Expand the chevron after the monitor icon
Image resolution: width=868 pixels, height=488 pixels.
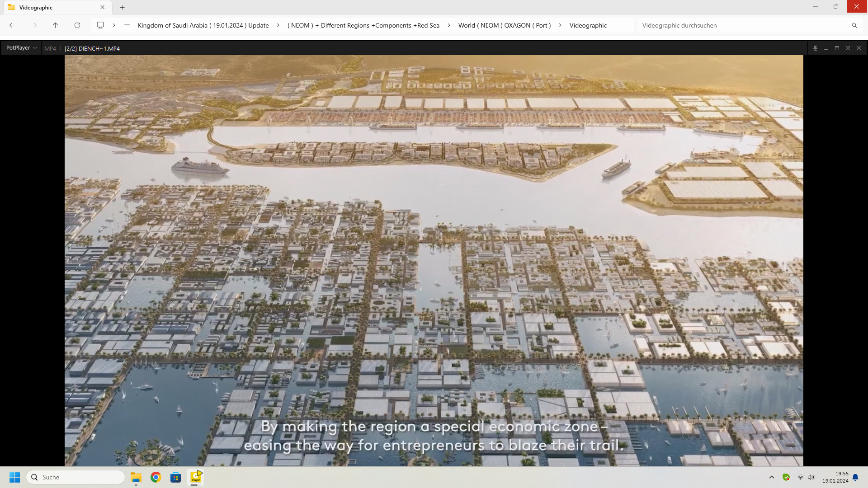(114, 25)
